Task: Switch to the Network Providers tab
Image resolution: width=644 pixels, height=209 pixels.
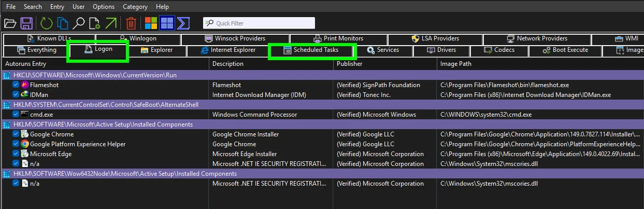Action: [x=537, y=39]
